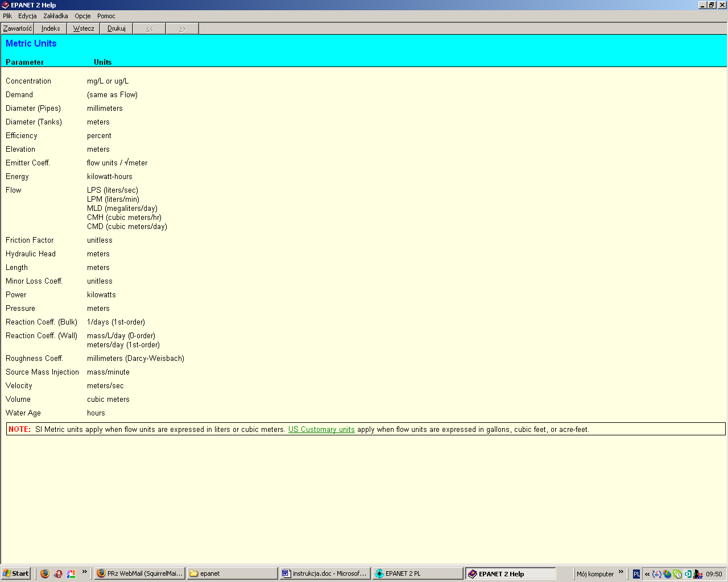Viewport: 728px width, 582px height.
Task: Open the Edycja menu
Action: click(x=27, y=16)
